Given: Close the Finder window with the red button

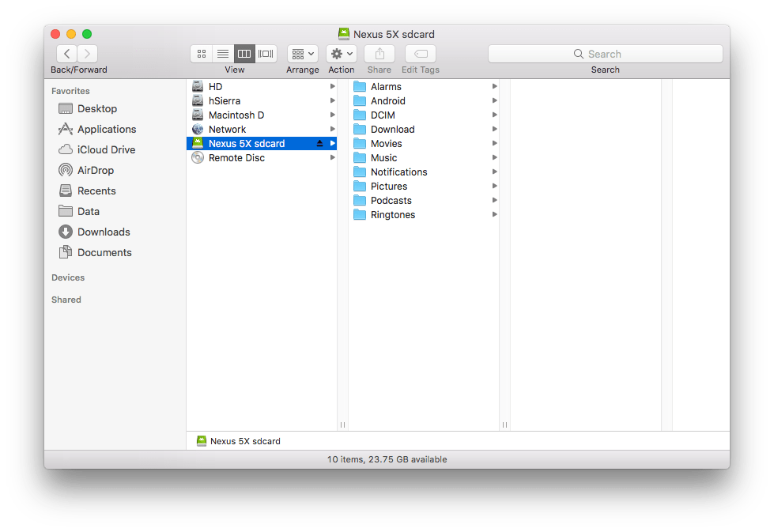Looking at the screenshot, I should (55, 34).
